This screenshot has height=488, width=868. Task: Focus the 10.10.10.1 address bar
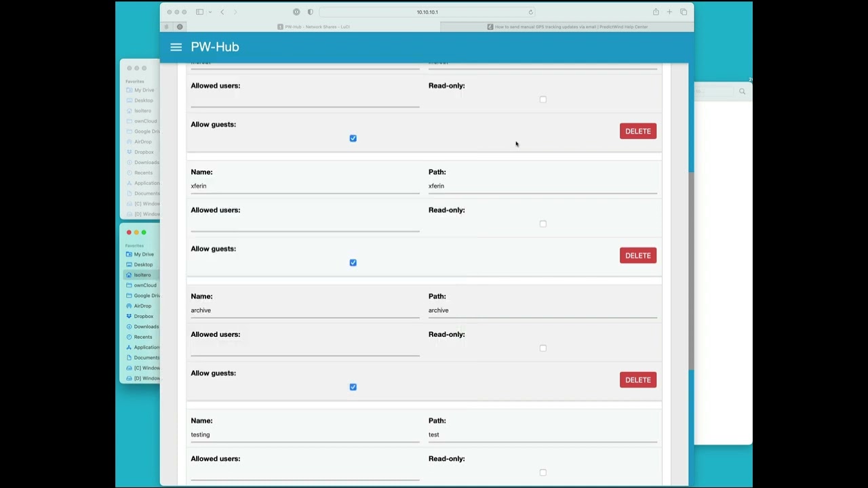click(427, 12)
